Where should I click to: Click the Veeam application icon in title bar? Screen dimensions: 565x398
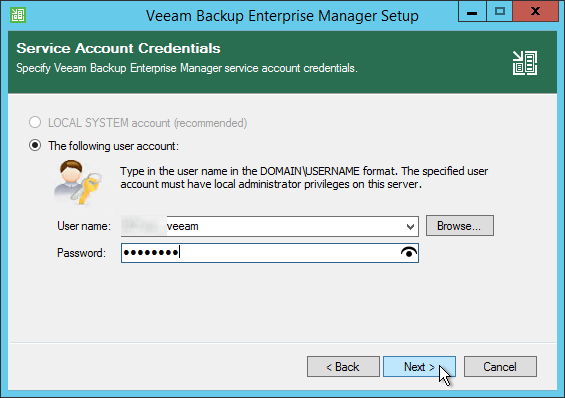18,15
